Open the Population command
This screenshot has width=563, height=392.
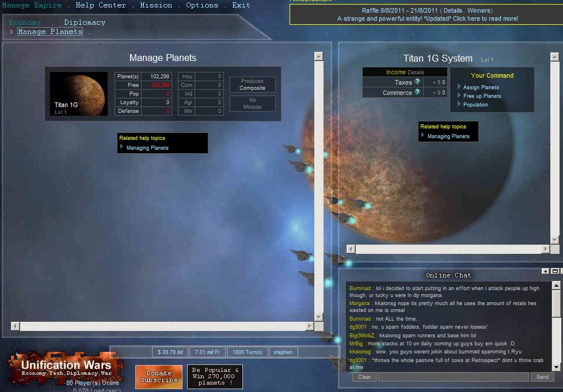475,105
